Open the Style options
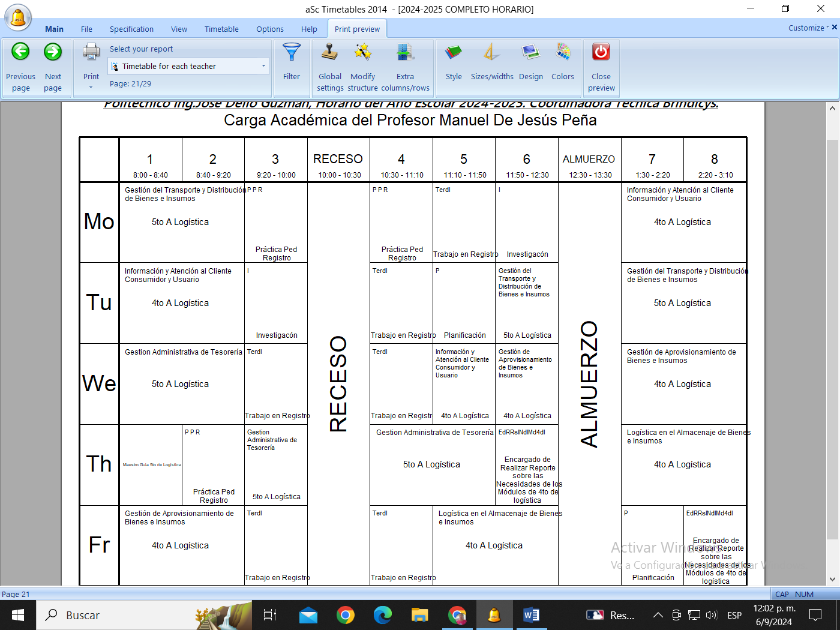Image resolution: width=840 pixels, height=630 pixels. [x=454, y=61]
